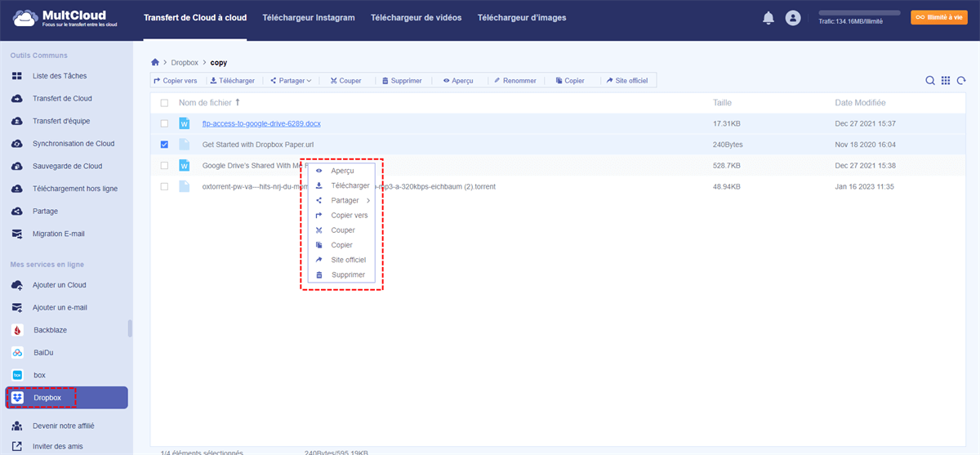Choose Supprimer in the context menu
The image size is (980, 455).
341,274
